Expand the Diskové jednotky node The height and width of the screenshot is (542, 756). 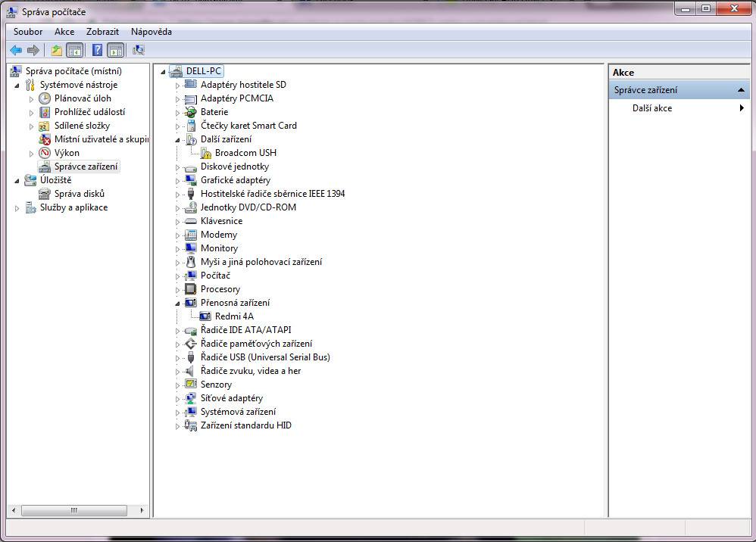(177, 167)
